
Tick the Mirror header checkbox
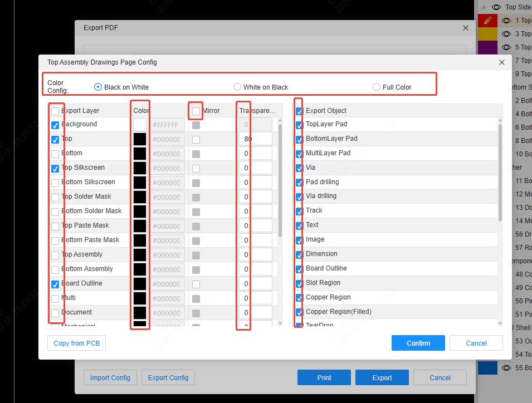click(196, 111)
